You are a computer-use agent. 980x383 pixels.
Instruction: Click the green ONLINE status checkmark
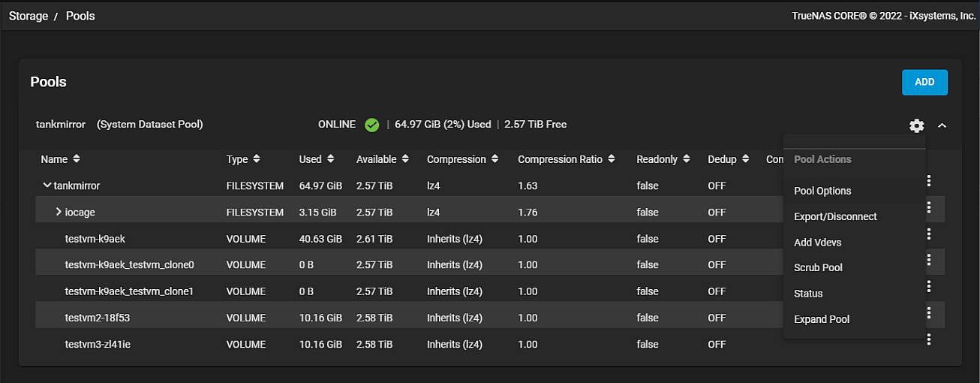pyautogui.click(x=371, y=125)
